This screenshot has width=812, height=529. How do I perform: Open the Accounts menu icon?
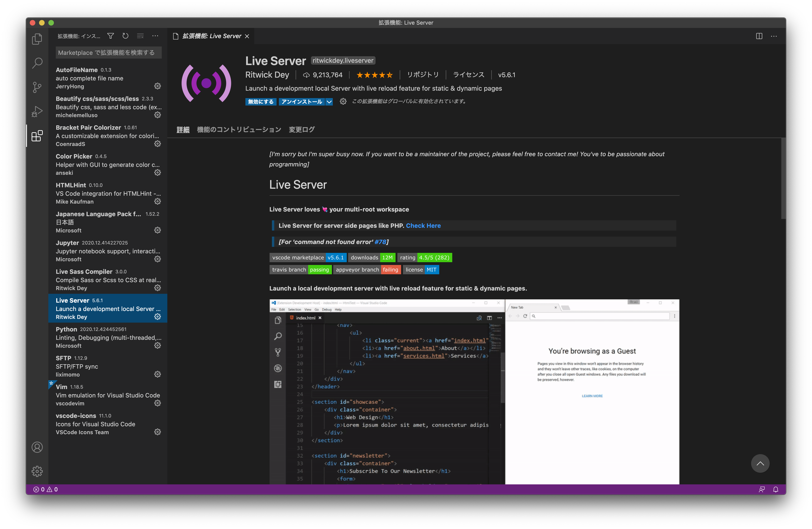(x=37, y=447)
